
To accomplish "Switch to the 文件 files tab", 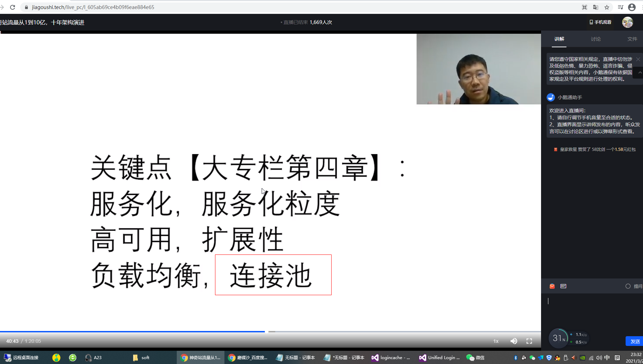I will (632, 39).
